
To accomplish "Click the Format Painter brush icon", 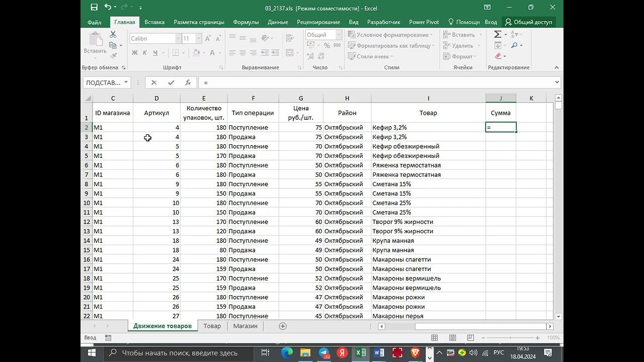I will [x=113, y=56].
